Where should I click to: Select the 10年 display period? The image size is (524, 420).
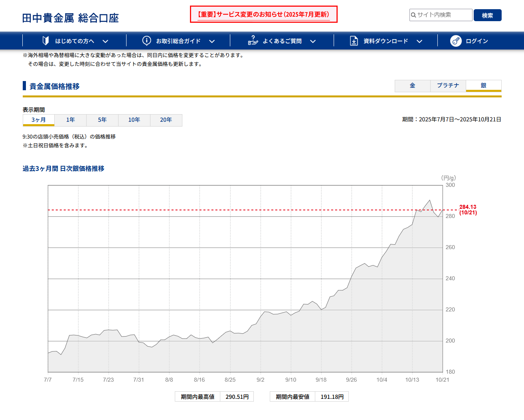(134, 120)
